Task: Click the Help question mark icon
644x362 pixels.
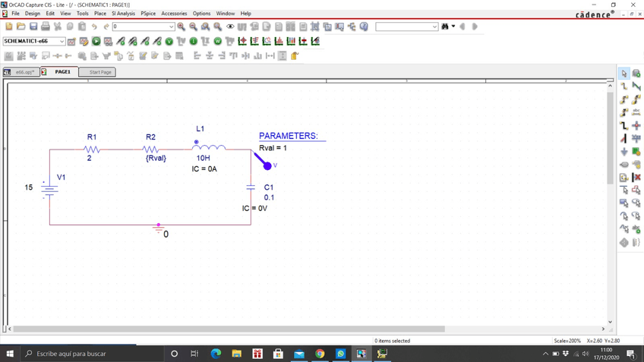Action: [364, 27]
